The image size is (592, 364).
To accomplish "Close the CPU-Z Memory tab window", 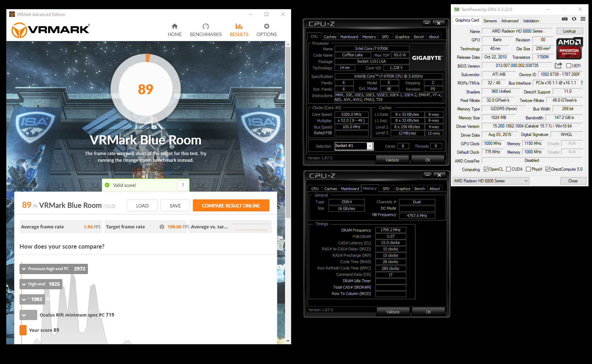I will pos(439,175).
